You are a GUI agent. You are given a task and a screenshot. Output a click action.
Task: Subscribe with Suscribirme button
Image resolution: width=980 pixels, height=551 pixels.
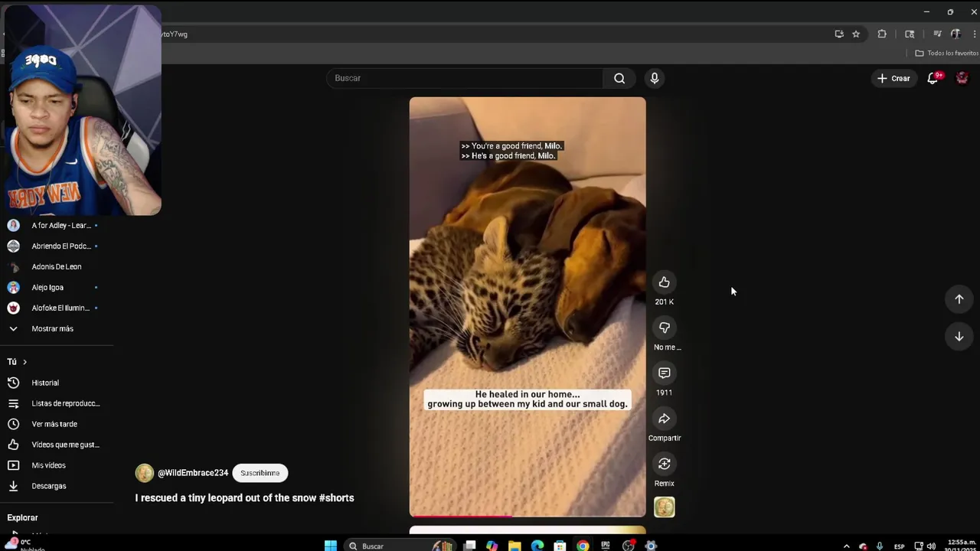(x=260, y=473)
